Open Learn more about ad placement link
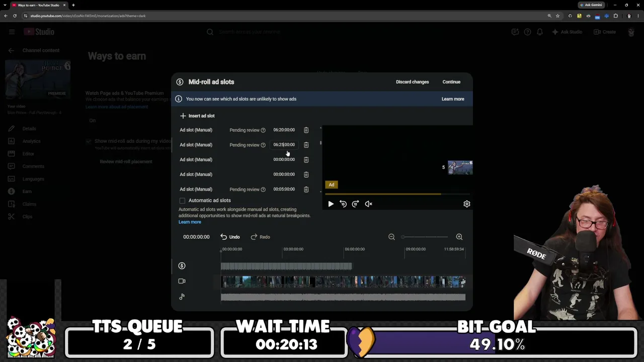 tap(117, 107)
